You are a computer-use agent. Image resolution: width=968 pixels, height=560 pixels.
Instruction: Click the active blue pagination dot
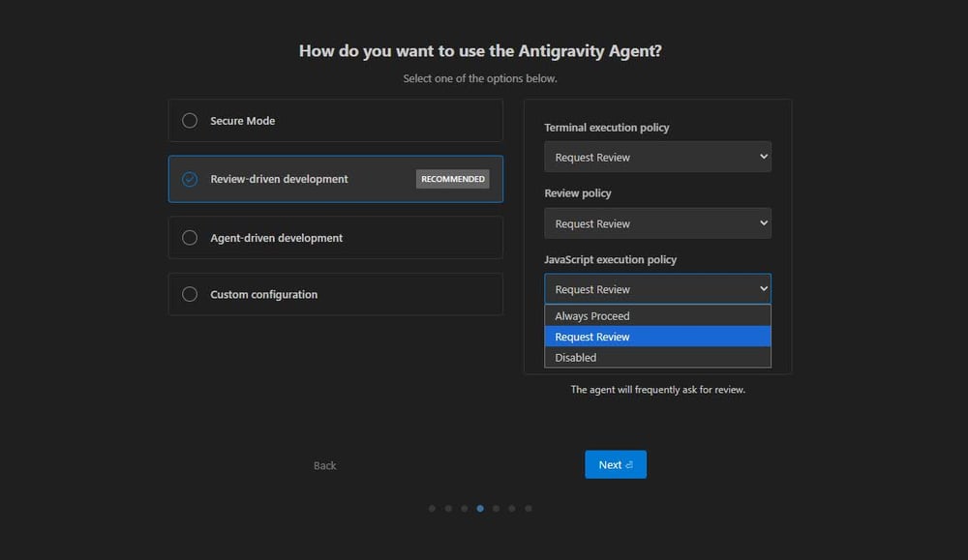(x=480, y=508)
